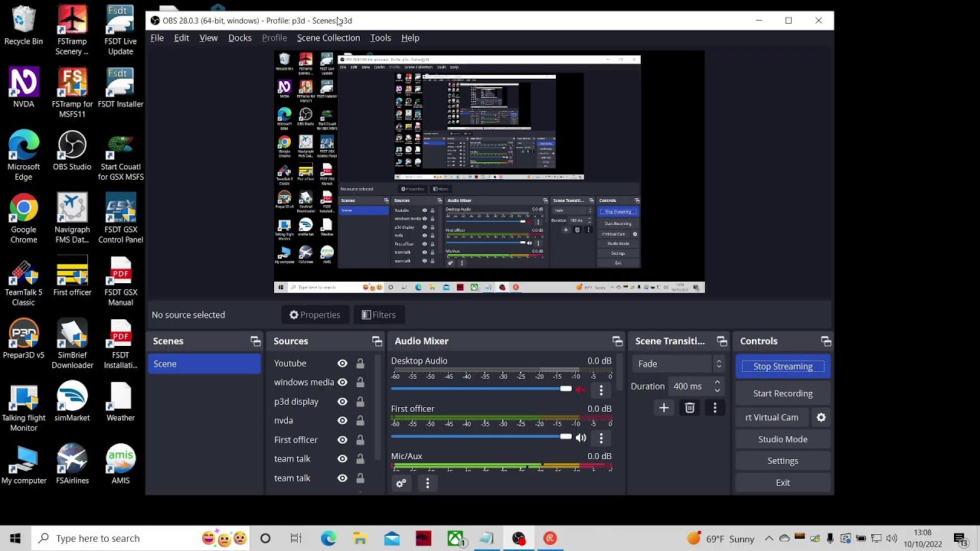The width and height of the screenshot is (980, 551).
Task: Hide the Youtube source
Action: click(x=342, y=364)
